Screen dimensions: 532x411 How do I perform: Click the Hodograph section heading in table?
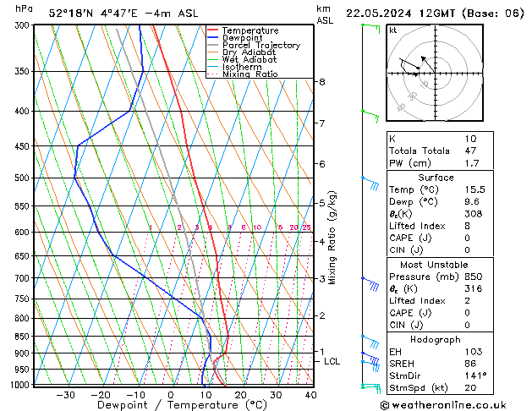[x=436, y=340]
